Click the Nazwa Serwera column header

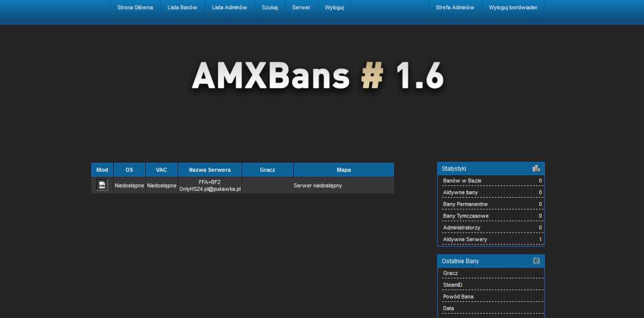[210, 170]
